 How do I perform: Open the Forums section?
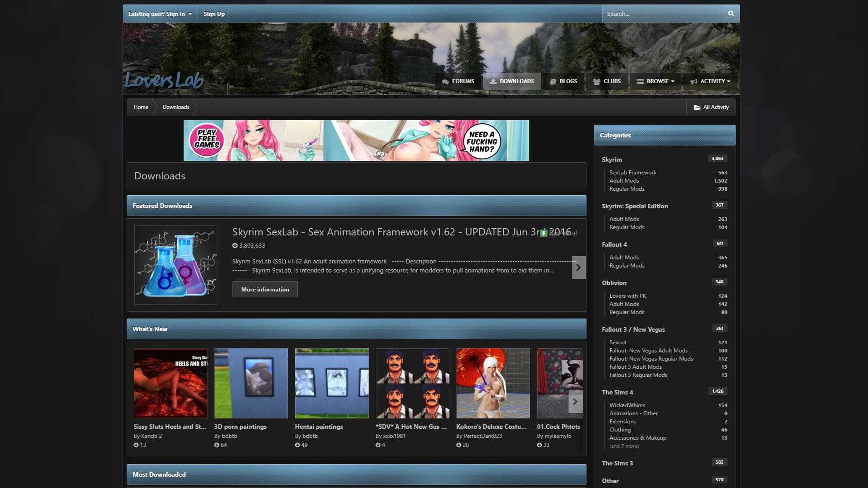point(458,81)
